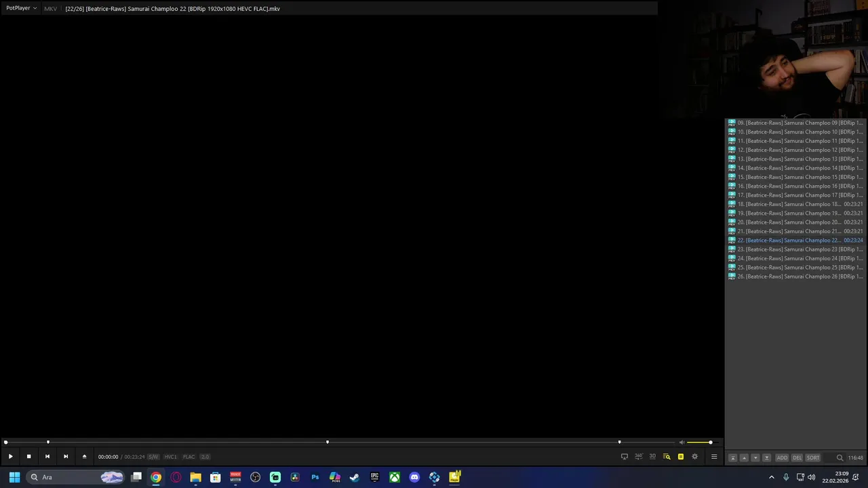Expand hidden system tray icons chevron
Viewport: 868px width, 488px height.
tap(771, 477)
